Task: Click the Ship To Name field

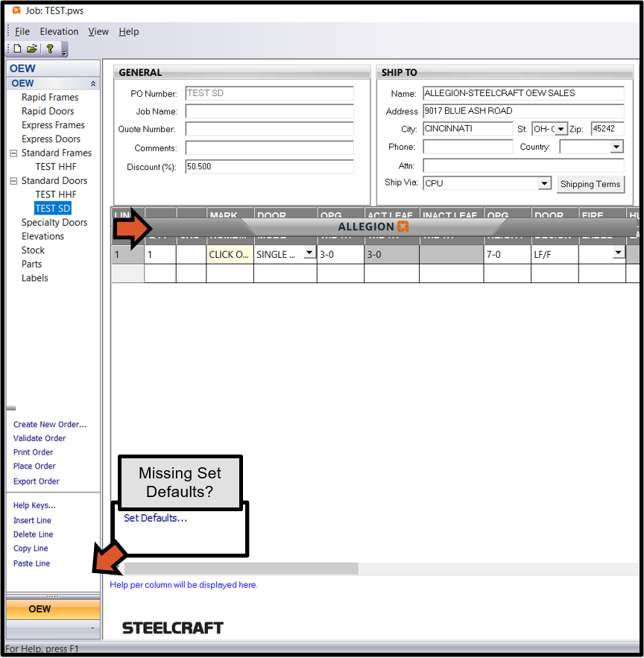Action: (523, 93)
